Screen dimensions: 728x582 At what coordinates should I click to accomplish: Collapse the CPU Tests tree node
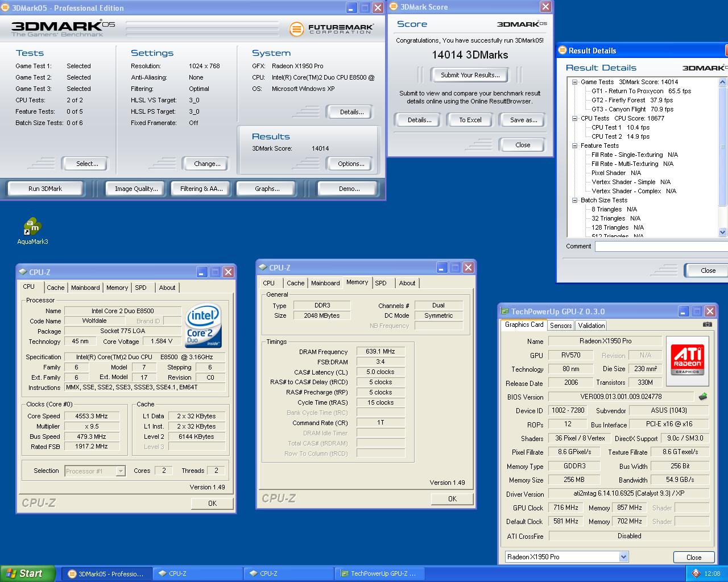click(575, 118)
